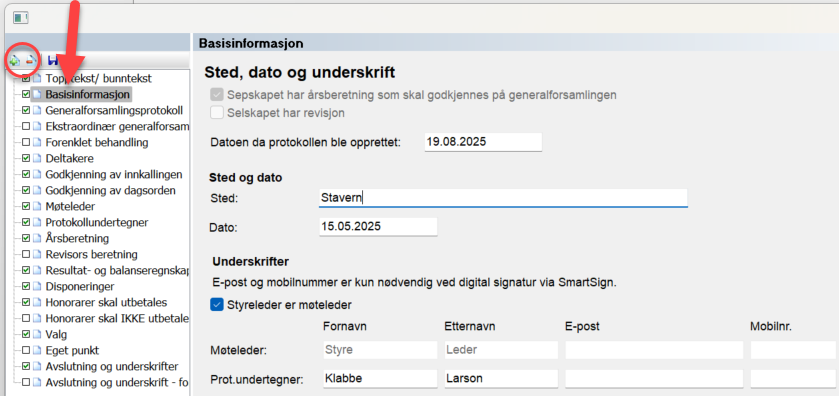Click the Basisinformasjon panel header

click(515, 43)
